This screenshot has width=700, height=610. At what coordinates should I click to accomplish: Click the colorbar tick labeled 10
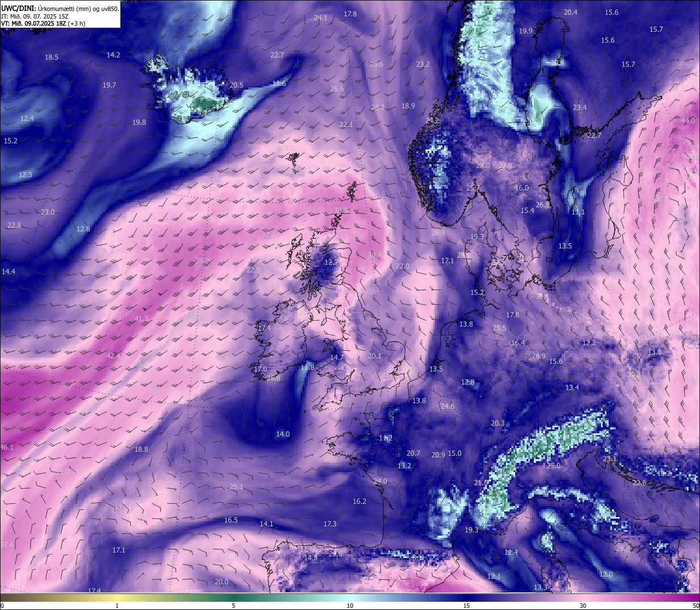coord(350,606)
